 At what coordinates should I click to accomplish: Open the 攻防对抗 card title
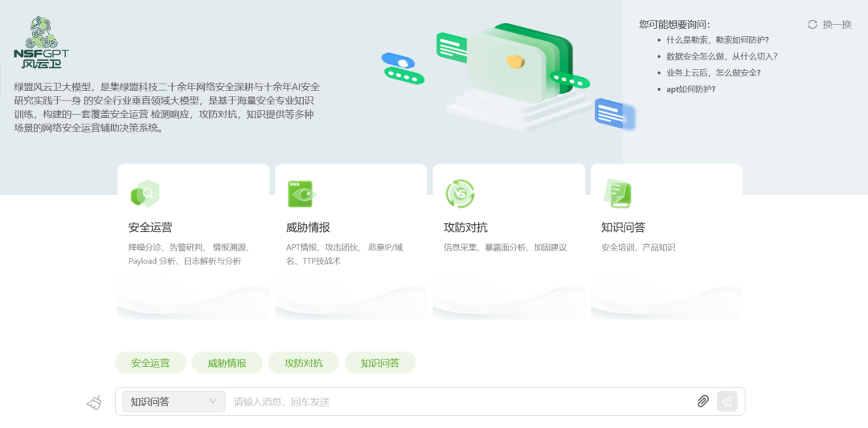(465, 227)
